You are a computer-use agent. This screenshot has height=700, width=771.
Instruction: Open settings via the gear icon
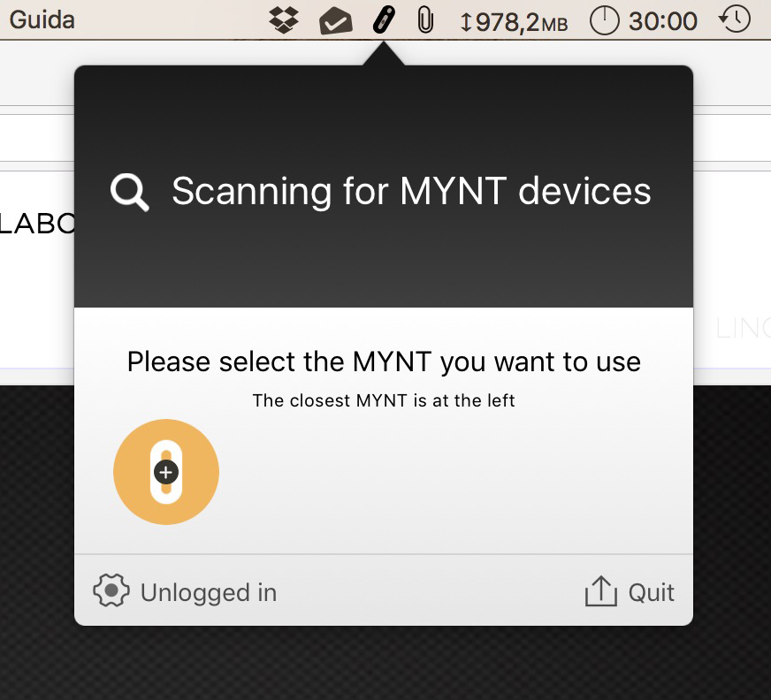click(111, 591)
